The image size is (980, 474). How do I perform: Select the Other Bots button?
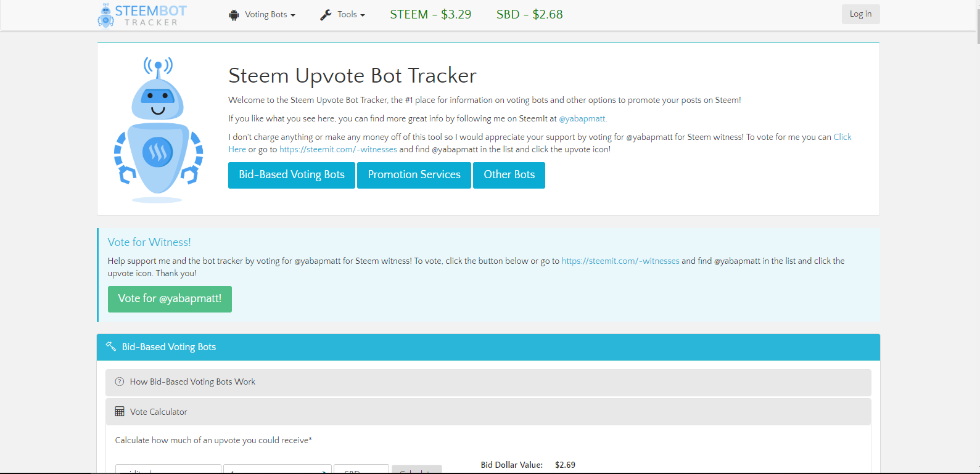point(509,175)
